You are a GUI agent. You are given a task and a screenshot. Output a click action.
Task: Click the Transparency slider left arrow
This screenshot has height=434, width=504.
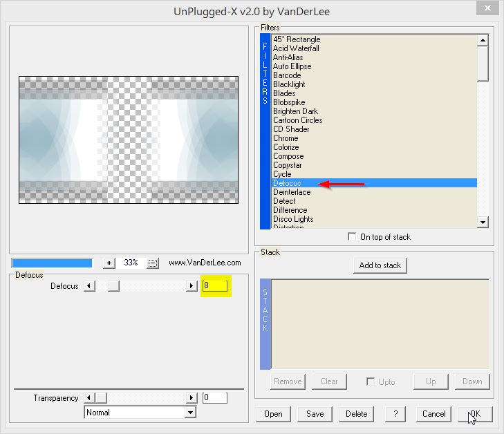(89, 398)
